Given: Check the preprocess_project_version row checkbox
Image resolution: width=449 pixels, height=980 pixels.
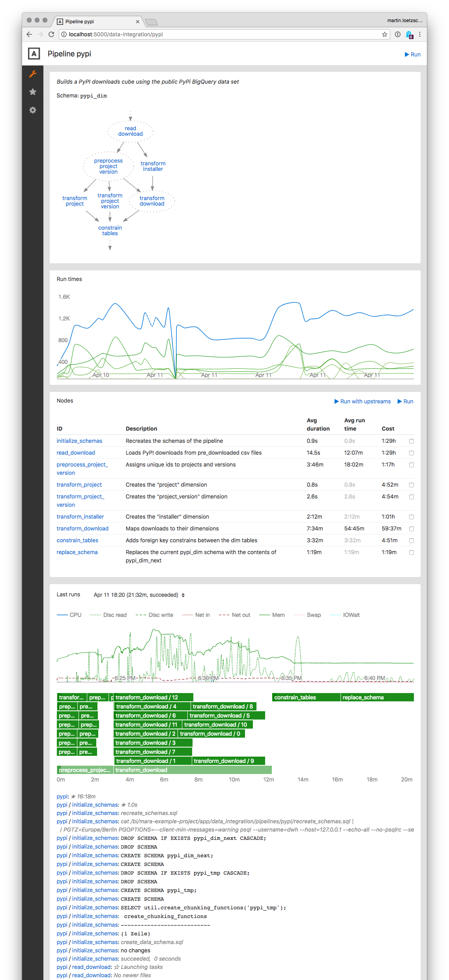Looking at the screenshot, I should [x=412, y=465].
